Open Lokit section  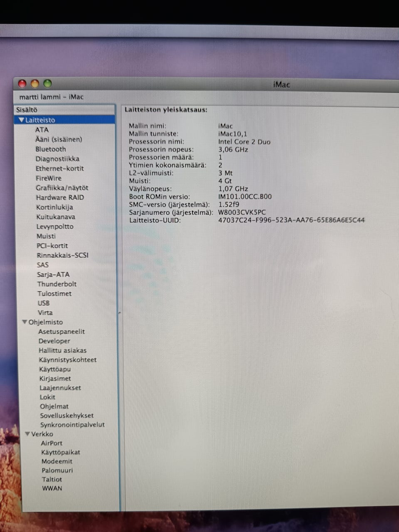click(x=47, y=397)
